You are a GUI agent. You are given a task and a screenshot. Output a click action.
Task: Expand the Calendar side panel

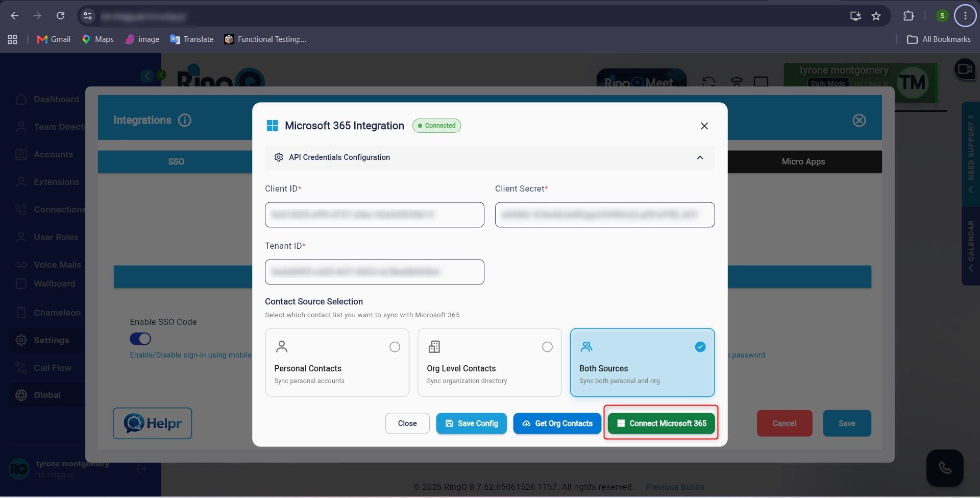coord(970,246)
